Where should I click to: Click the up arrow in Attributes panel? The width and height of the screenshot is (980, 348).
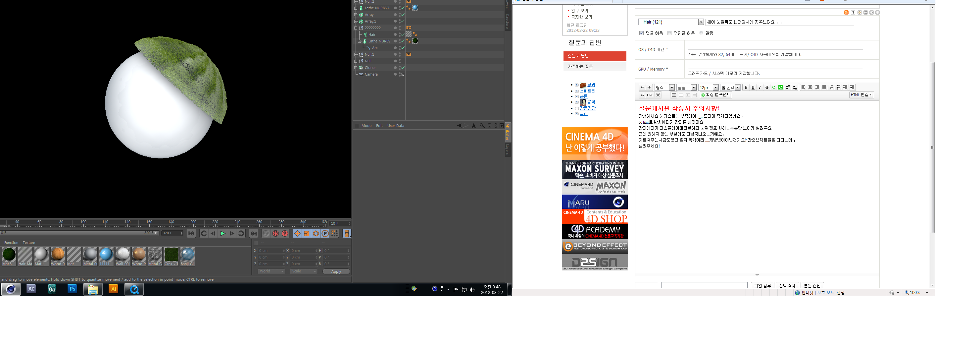[x=474, y=126]
